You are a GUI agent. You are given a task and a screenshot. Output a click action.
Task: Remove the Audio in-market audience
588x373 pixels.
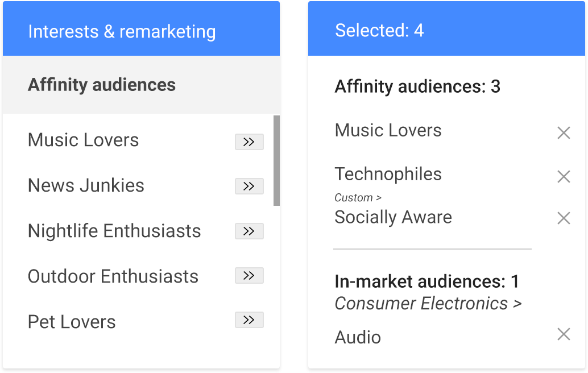(563, 334)
